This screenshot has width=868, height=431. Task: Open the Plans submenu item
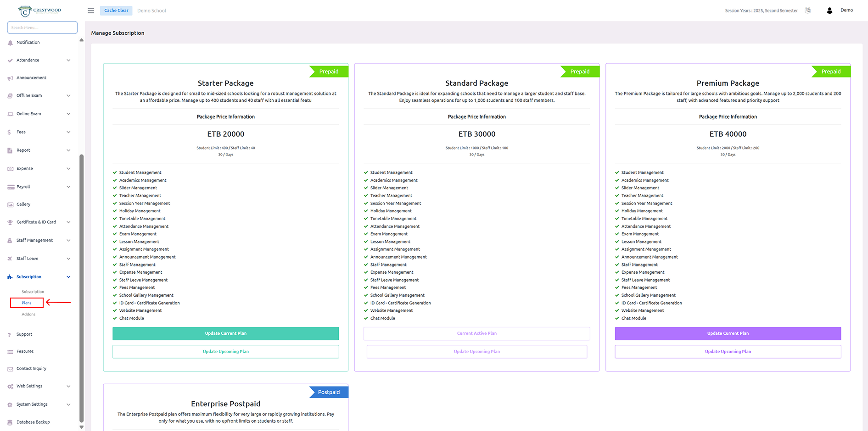click(x=27, y=303)
